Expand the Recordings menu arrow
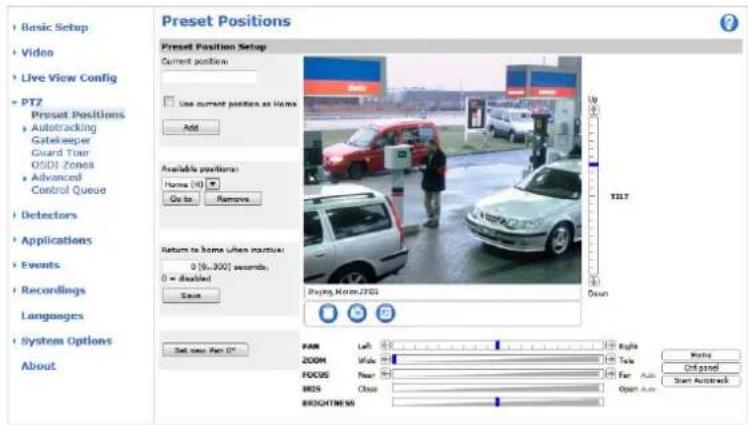Screen dimensions: 748x425 coord(14,290)
